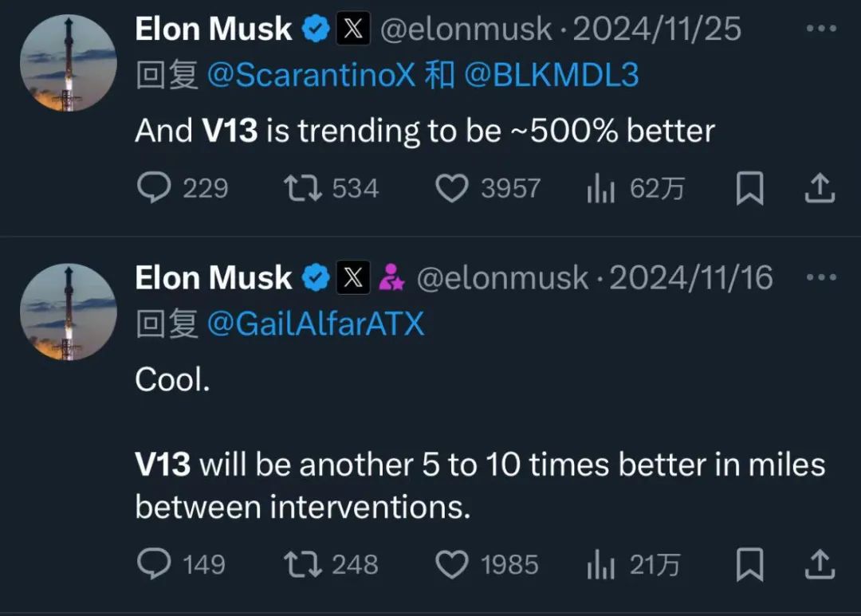The width and height of the screenshot is (861, 616).
Task: Bookmark the V13 trending tweet
Action: pyautogui.click(x=749, y=189)
